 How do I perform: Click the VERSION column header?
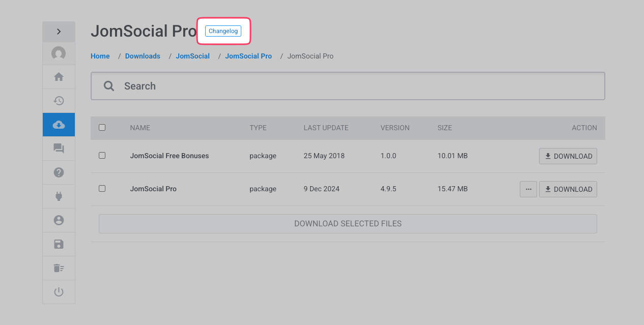coord(395,128)
